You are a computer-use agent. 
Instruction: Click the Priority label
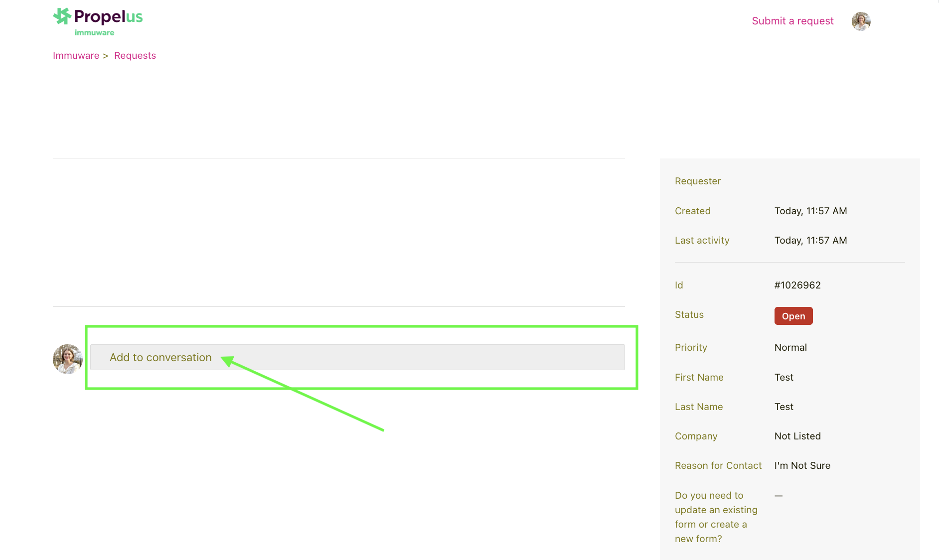[x=691, y=347]
